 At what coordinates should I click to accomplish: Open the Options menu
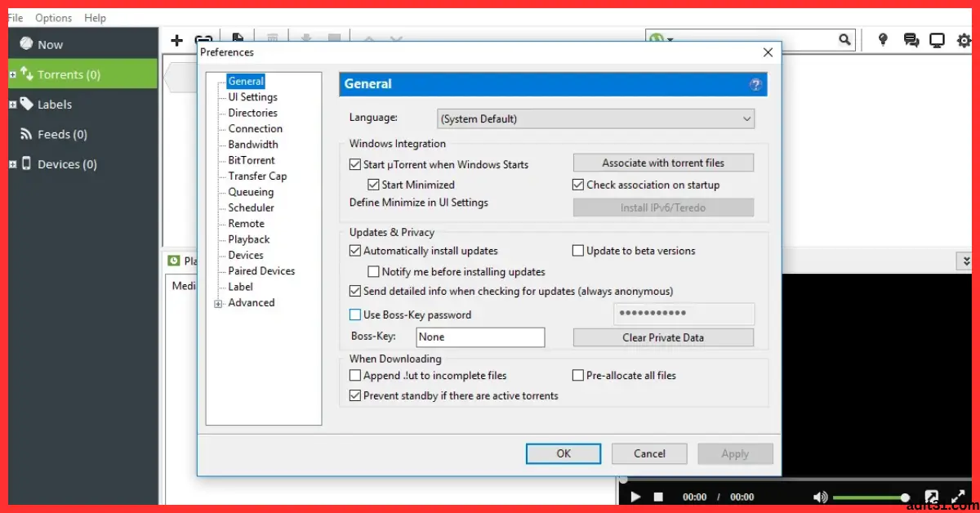coord(53,17)
